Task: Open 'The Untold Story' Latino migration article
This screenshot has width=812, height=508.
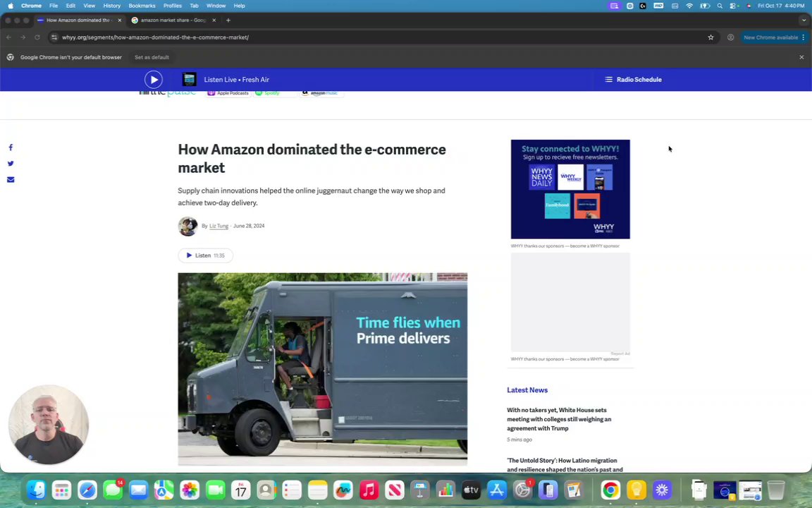Action: pos(565,464)
